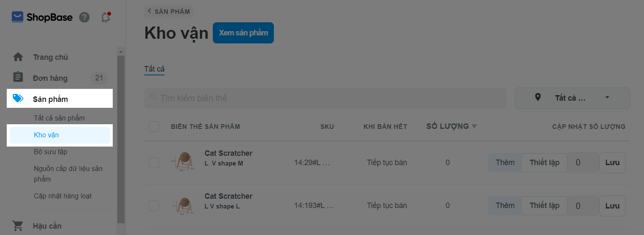Open the location filter dropdown Tất cả
The image size is (644, 235).
[572, 98]
